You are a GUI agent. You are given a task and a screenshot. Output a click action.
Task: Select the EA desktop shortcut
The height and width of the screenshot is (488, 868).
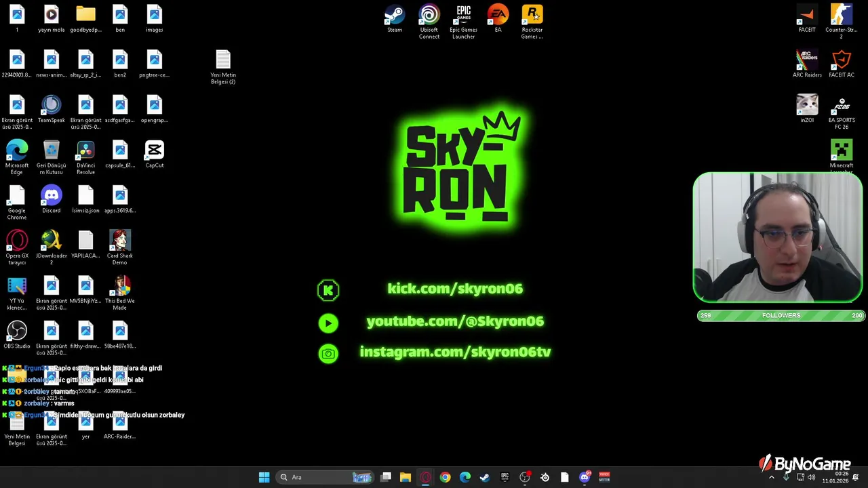[498, 19]
